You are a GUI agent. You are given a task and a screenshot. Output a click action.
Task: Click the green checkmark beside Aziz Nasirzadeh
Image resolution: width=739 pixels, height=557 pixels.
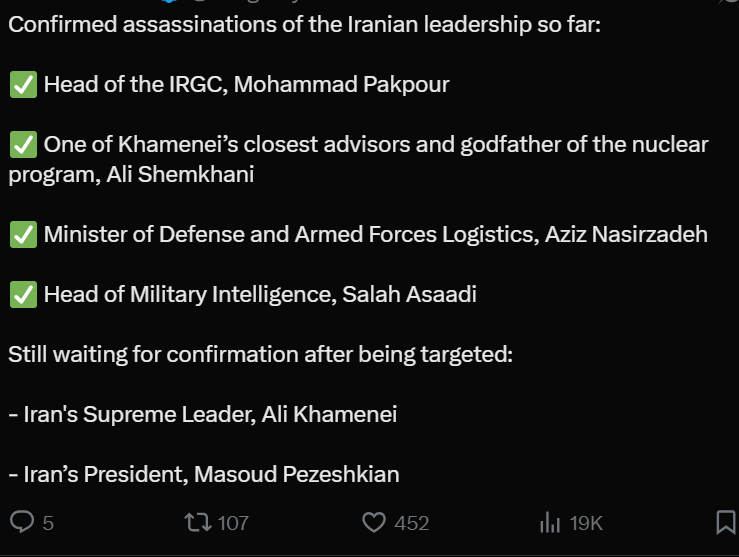point(22,235)
